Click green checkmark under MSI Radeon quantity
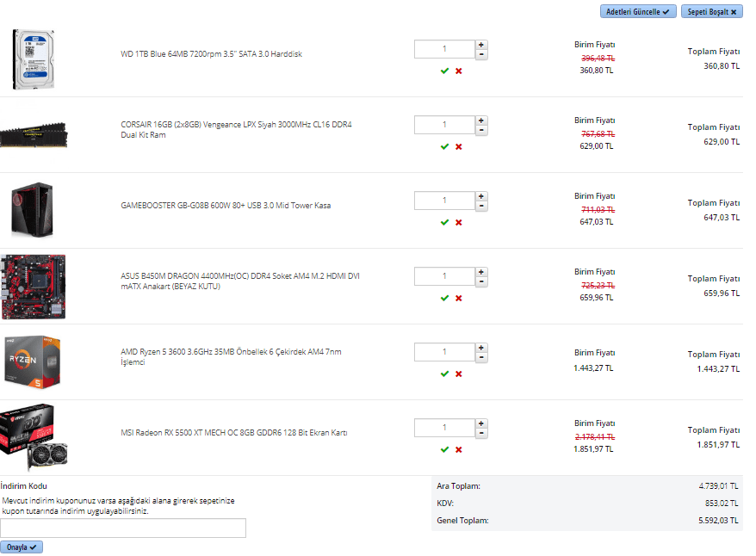Viewport: 756px width, 556px height. (x=444, y=449)
